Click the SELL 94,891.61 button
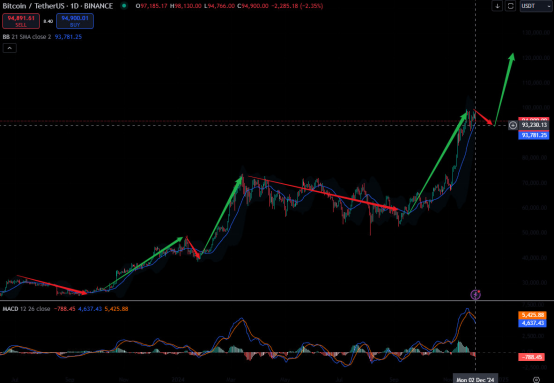The width and height of the screenshot is (554, 383). (x=21, y=21)
